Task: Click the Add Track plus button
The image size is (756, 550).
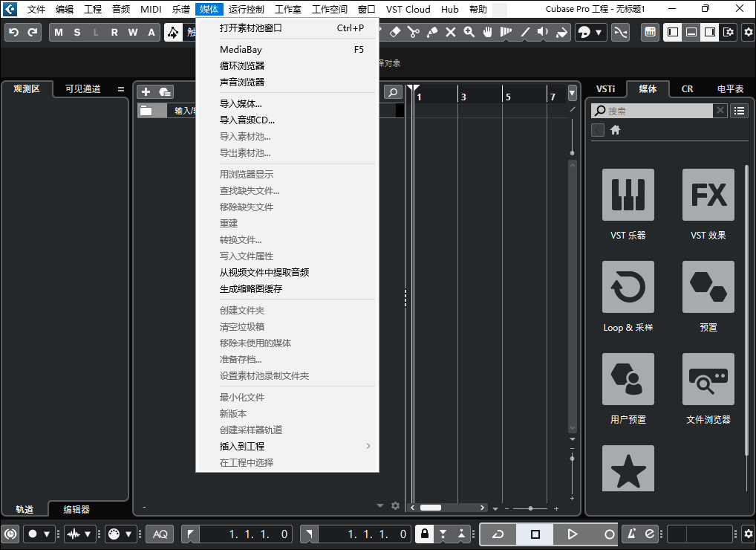Action: pos(146,91)
